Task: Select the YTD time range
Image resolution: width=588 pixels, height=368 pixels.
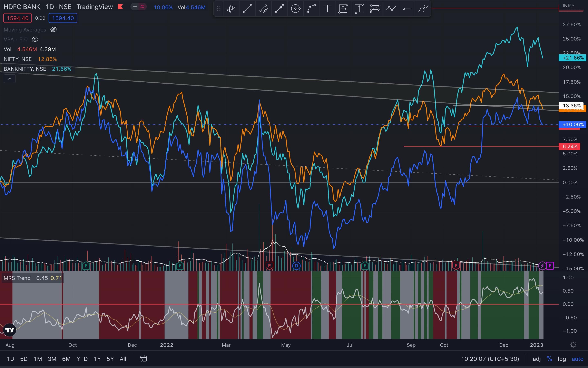Action: pos(82,359)
